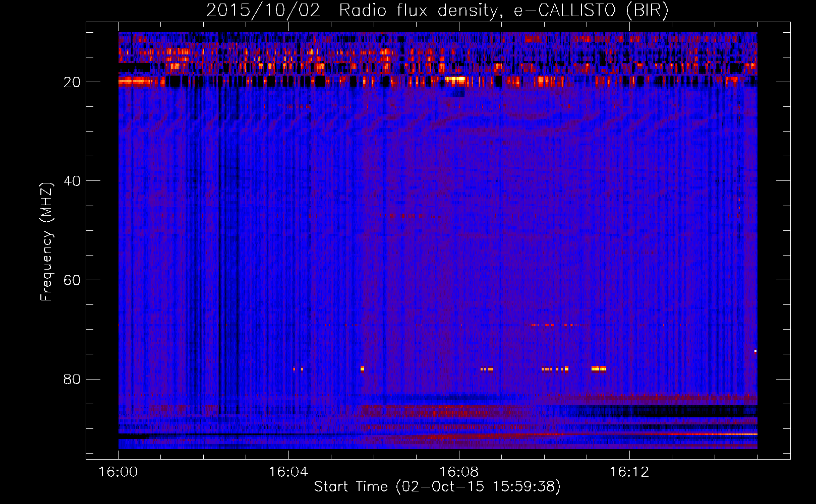This screenshot has width=816, height=504.
Task: Click the plot title mentioning e-CALLISTO (BIR)
Action: [437, 10]
